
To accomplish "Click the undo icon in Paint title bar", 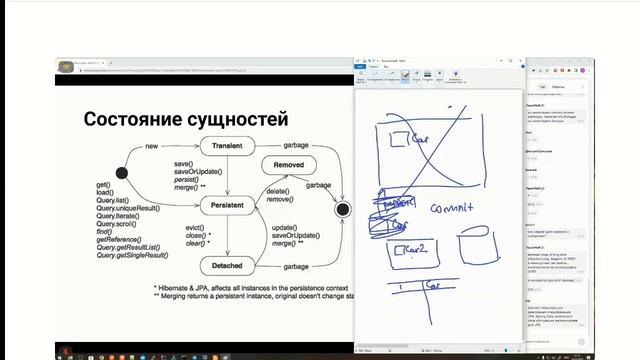I will pos(369,61).
